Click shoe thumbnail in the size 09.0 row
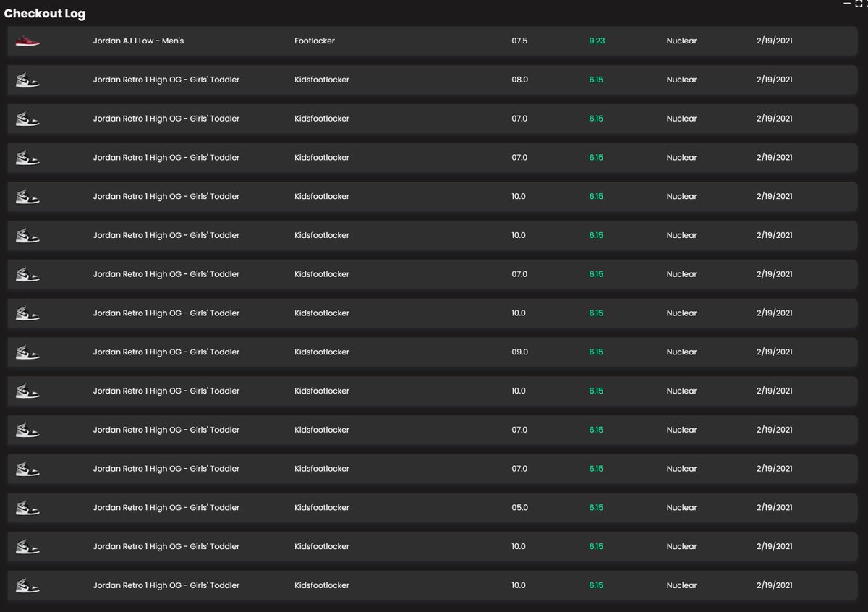The height and width of the screenshot is (612, 868). click(x=27, y=352)
